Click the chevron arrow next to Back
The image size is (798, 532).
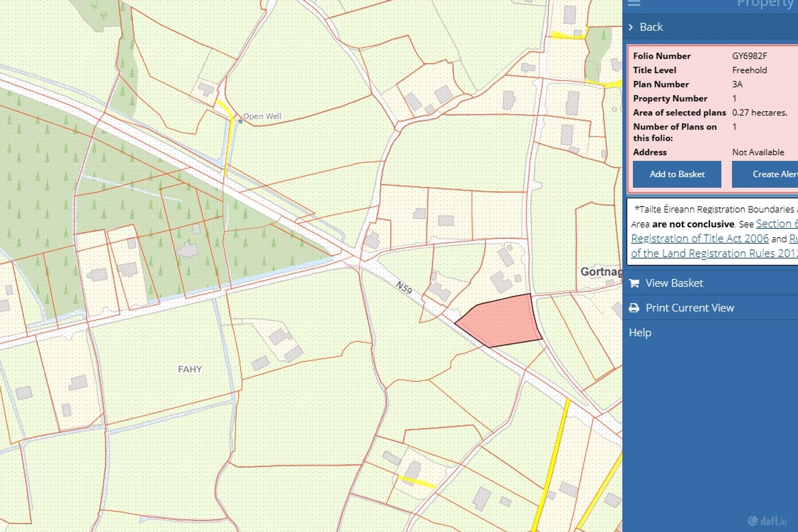[631, 27]
